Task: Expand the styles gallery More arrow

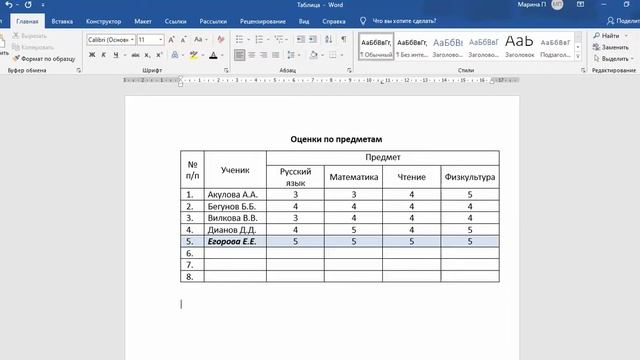Action: point(578,57)
